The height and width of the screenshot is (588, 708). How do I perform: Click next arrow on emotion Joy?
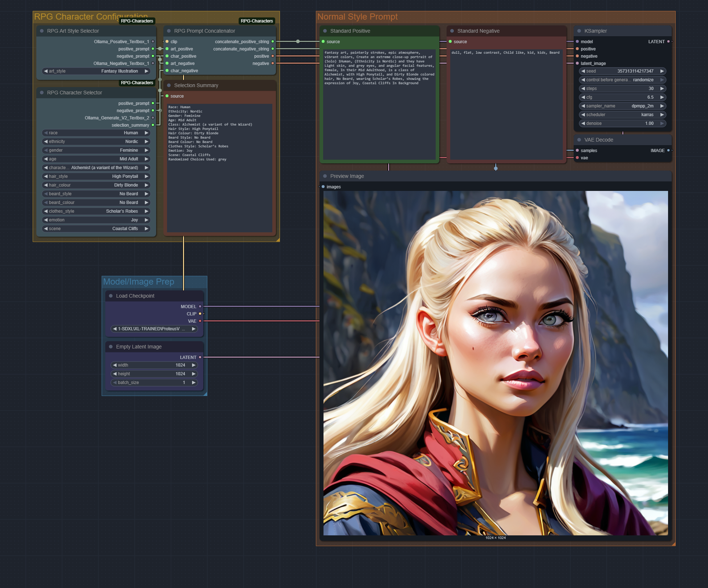pos(147,220)
